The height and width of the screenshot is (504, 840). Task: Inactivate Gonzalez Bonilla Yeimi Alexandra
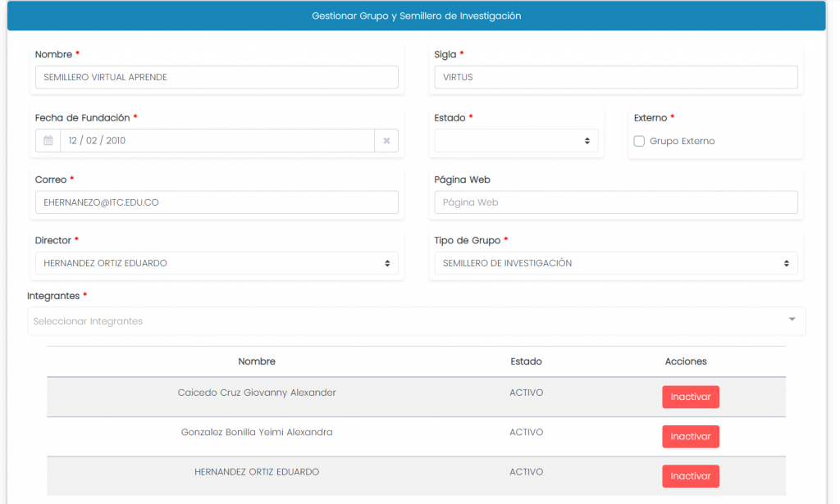point(690,437)
